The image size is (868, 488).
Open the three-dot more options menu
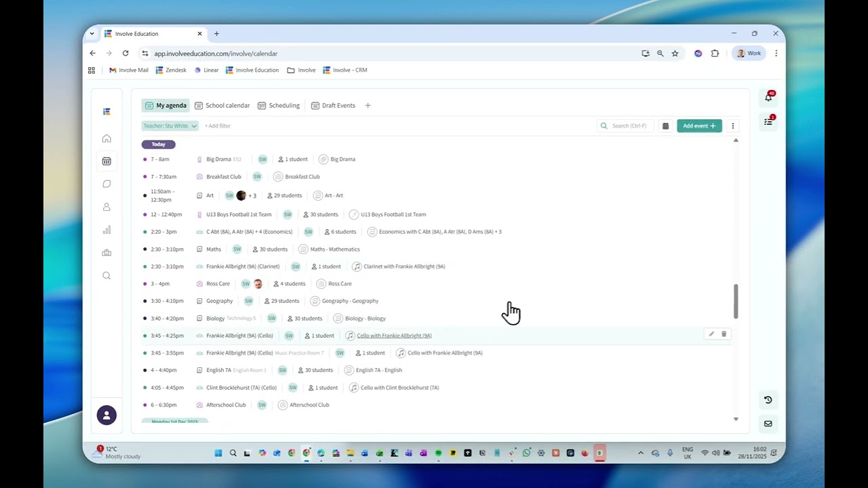[732, 126]
